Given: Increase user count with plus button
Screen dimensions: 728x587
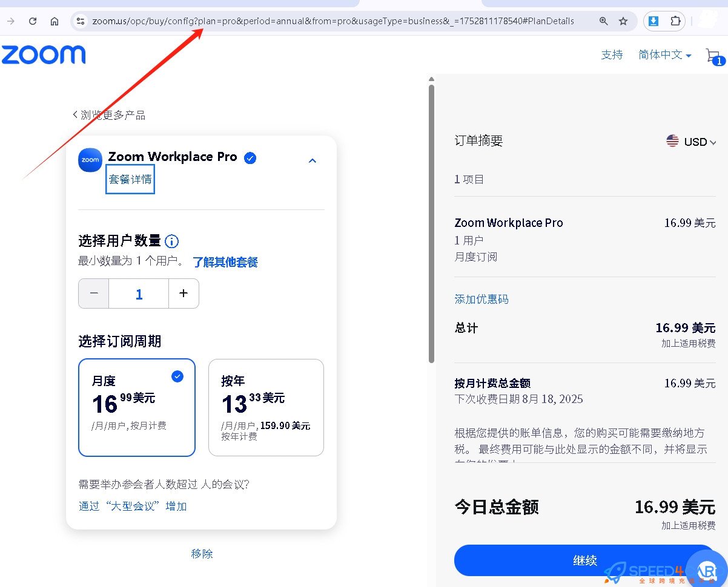Looking at the screenshot, I should pos(184,293).
